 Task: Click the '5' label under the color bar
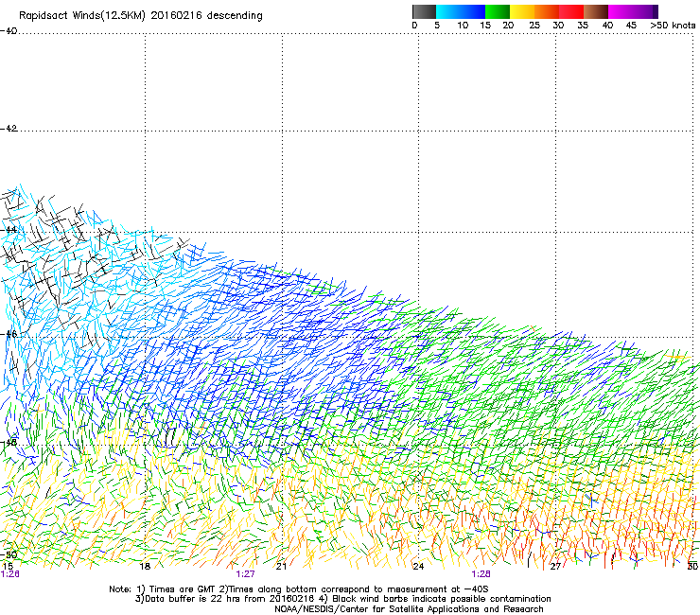[437, 26]
